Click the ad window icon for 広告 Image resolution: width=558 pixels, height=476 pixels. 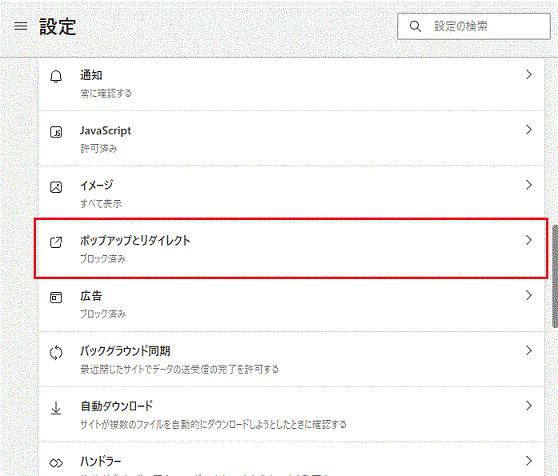(56, 297)
